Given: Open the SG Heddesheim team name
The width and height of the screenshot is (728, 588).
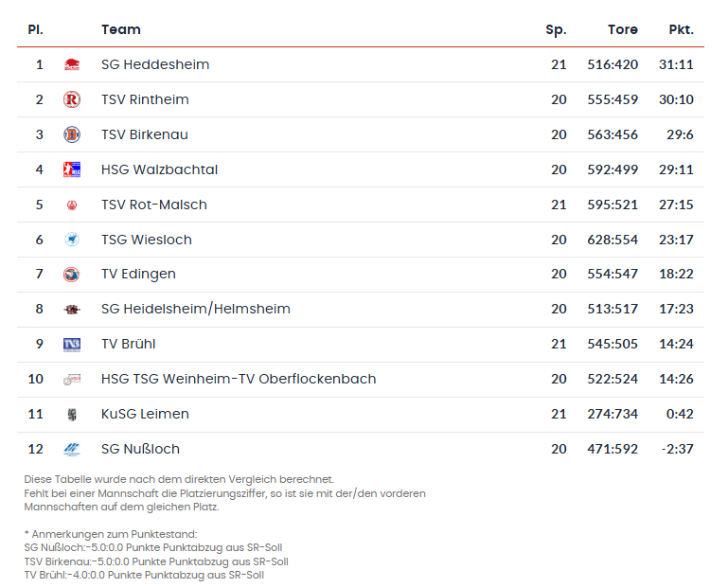Looking at the screenshot, I should pos(155,64).
